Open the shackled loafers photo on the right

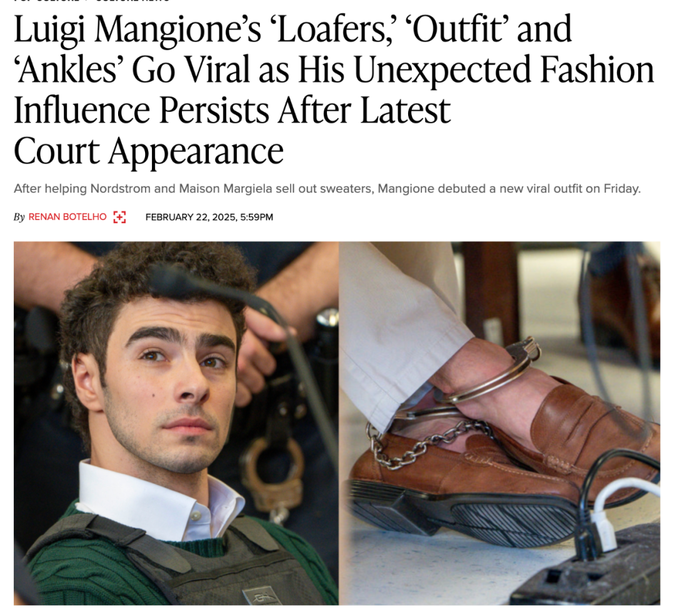coord(499,423)
